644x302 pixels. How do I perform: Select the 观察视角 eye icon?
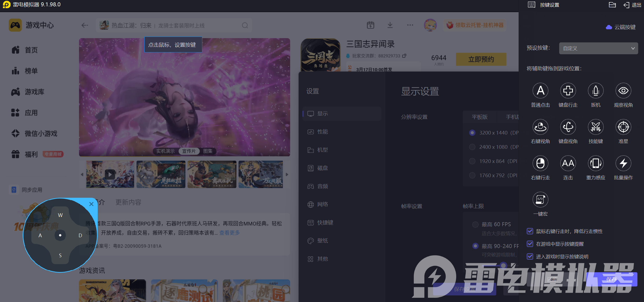click(623, 91)
